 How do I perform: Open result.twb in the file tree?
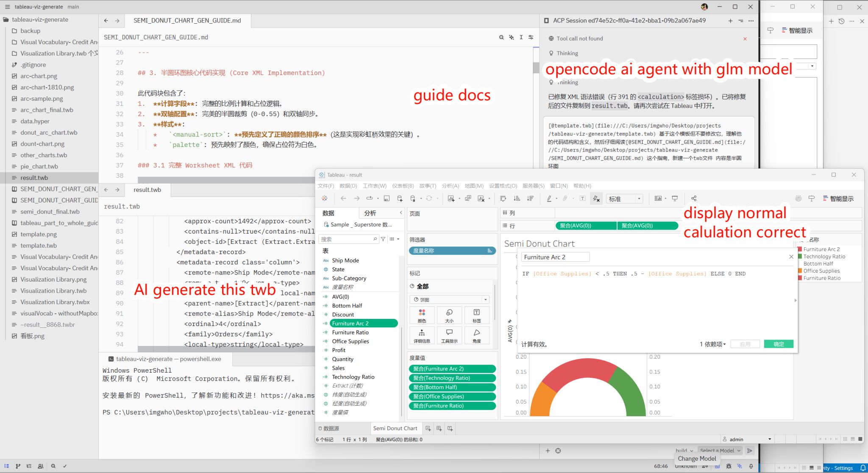click(x=34, y=178)
